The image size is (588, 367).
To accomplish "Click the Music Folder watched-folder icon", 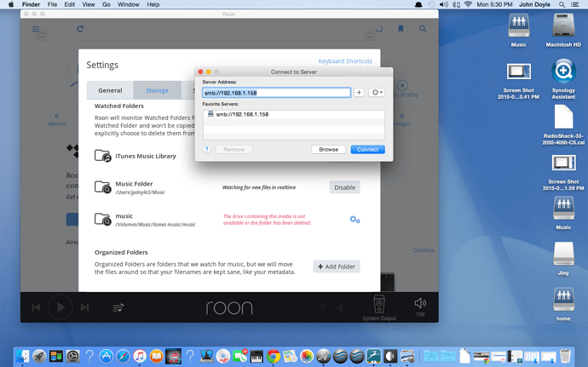I will (x=102, y=186).
